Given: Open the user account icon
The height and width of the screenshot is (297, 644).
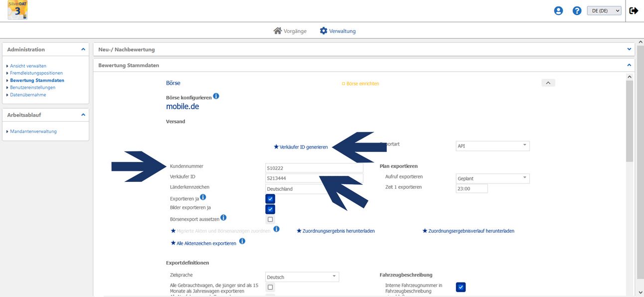Looking at the screenshot, I should coord(559,10).
